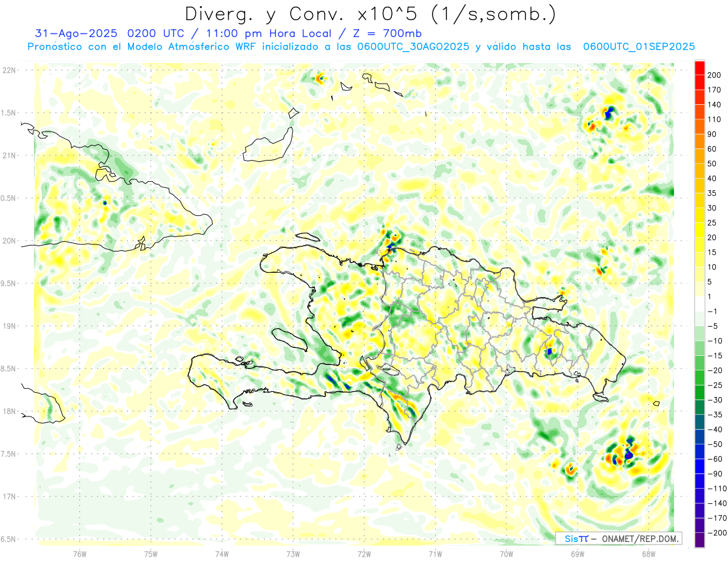The width and height of the screenshot is (728, 562).
Task: Click the '68W' longitude label
Action: coord(649,554)
